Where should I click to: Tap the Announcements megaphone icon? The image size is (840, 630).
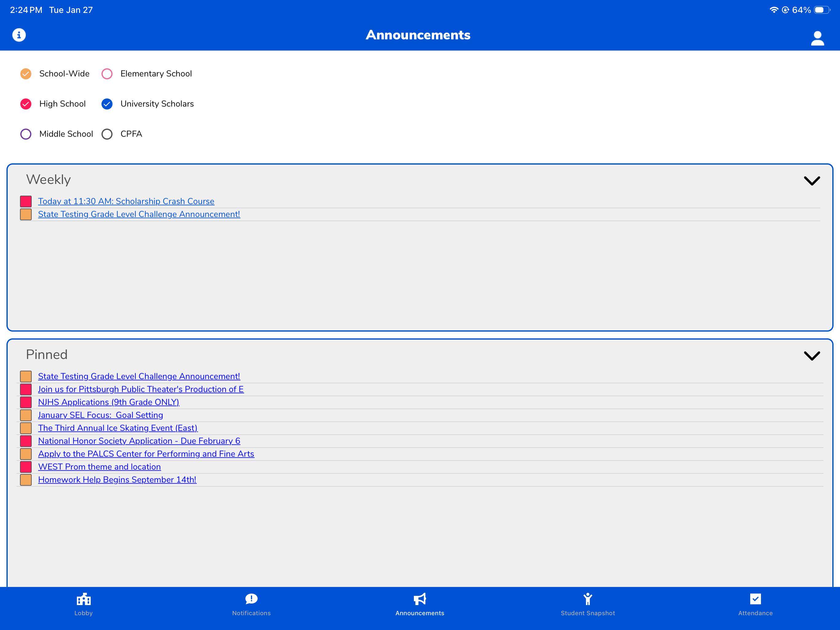(420, 599)
